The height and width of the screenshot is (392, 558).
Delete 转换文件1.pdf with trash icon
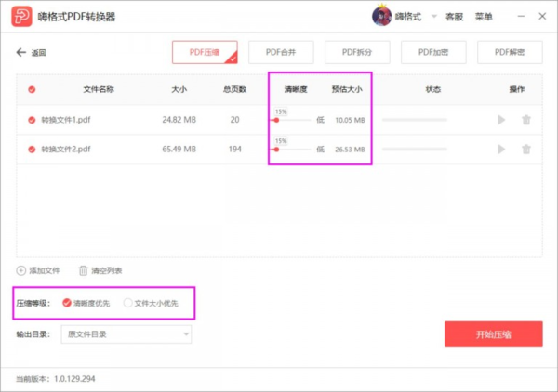(526, 120)
